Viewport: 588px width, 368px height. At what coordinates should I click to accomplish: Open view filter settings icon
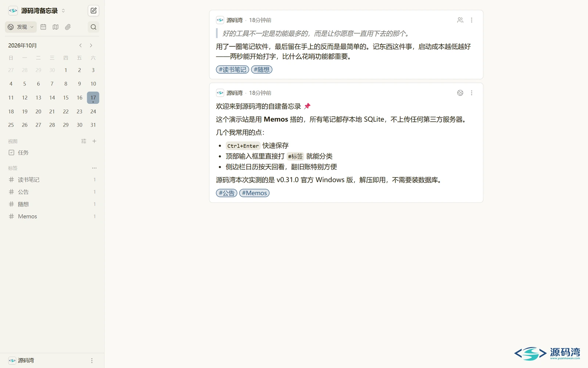84,141
